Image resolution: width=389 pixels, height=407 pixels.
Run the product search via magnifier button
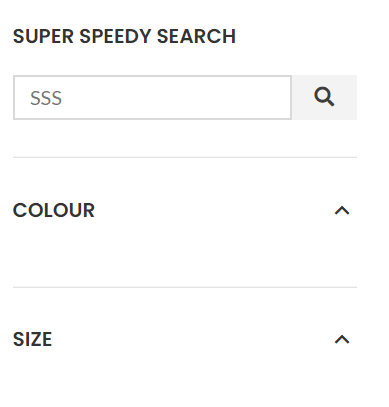point(324,97)
